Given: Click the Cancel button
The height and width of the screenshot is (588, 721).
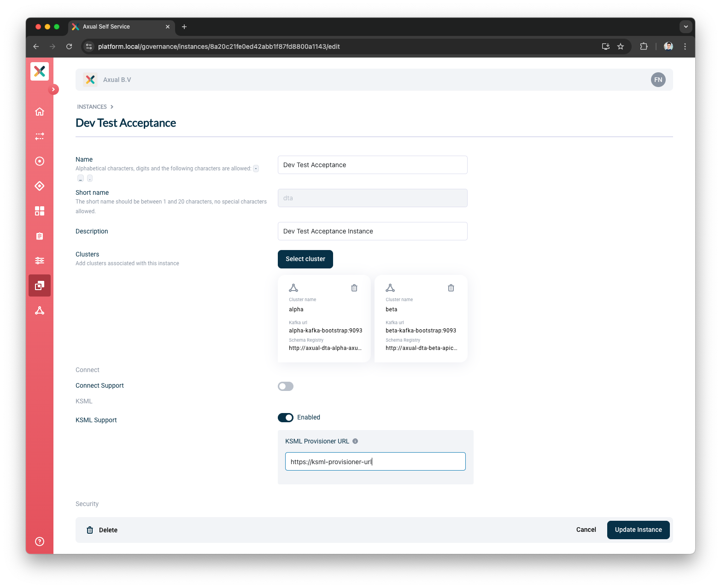Looking at the screenshot, I should 586,530.
